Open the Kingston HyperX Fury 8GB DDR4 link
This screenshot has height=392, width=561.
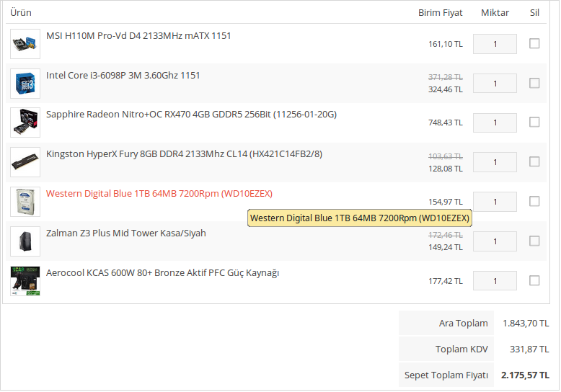click(185, 154)
